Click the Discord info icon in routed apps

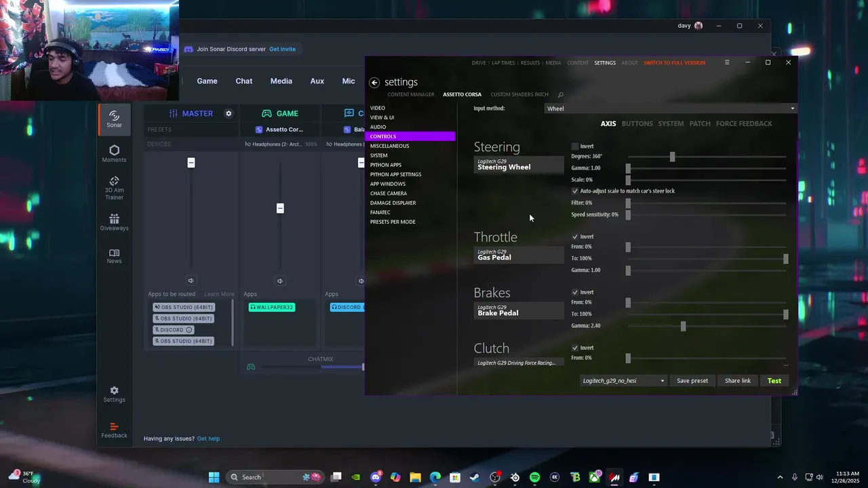189,330
